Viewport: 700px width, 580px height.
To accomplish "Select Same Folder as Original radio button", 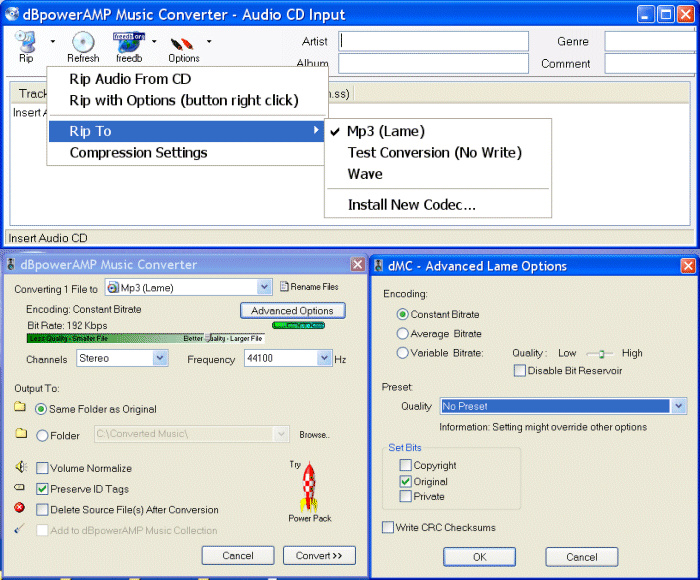I will (41, 409).
